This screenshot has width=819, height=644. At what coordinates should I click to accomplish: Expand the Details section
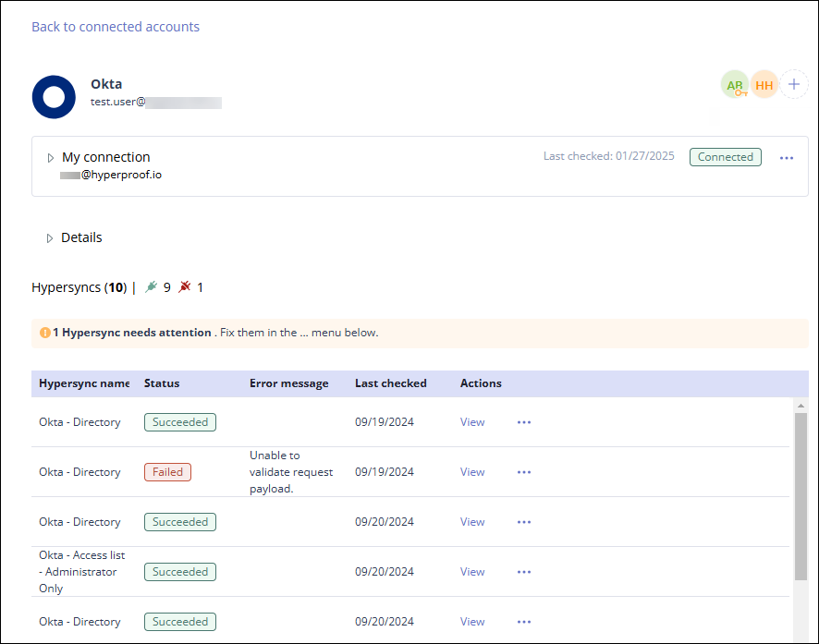coord(50,238)
